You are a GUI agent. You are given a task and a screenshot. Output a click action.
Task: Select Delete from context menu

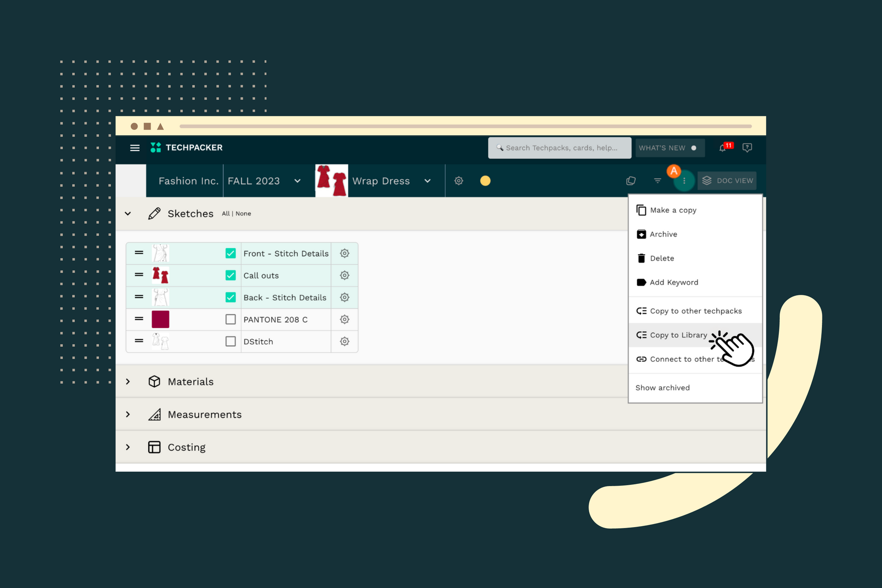tap(661, 258)
